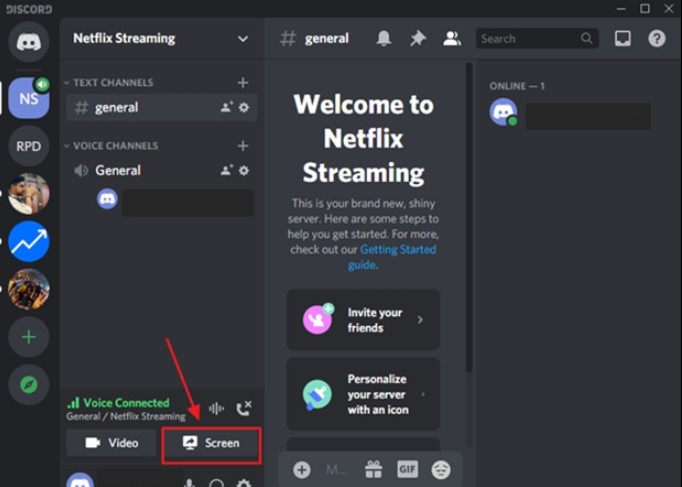The height and width of the screenshot is (487, 682).
Task: Click the message text input
Action: 337,470
